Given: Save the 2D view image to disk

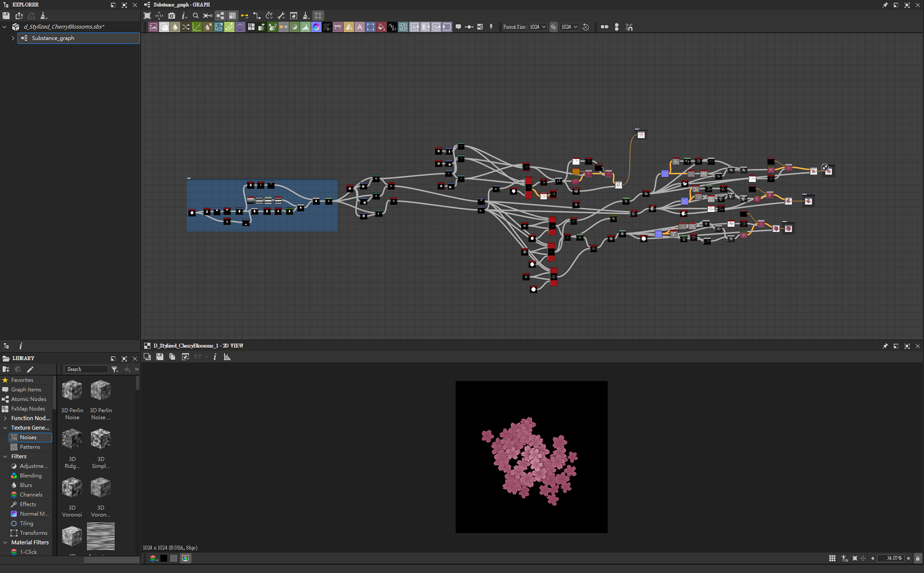Looking at the screenshot, I should (x=160, y=357).
